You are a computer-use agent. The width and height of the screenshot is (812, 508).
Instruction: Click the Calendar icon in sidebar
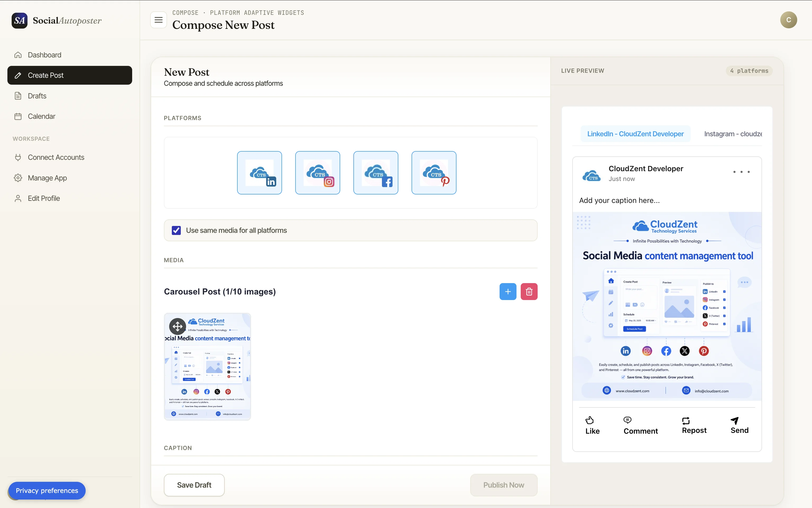[18, 116]
